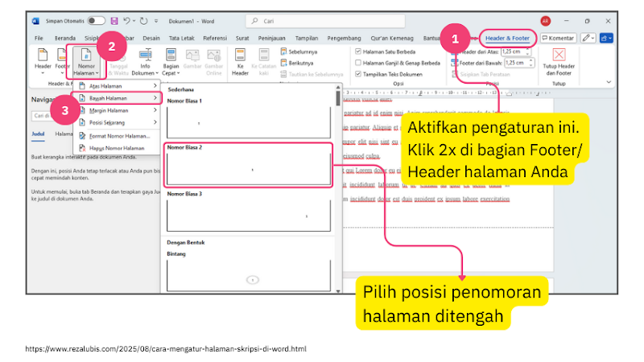Expand the Atas Halaman submenu

117,86
